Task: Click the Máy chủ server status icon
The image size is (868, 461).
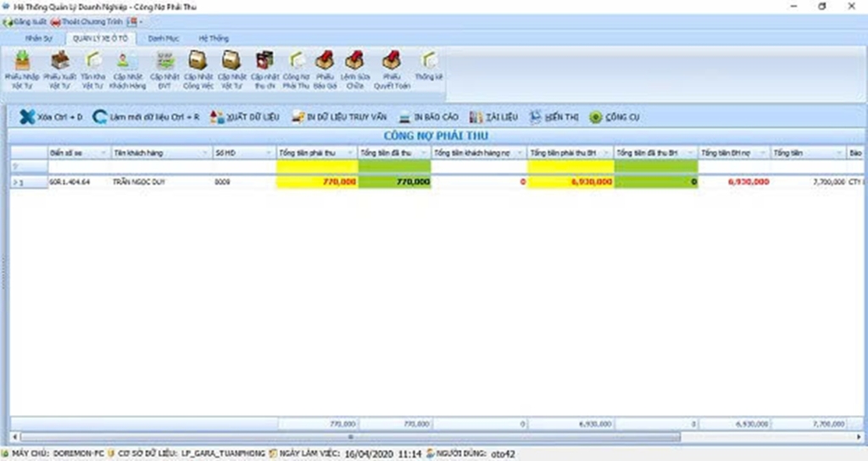Action: [6, 453]
